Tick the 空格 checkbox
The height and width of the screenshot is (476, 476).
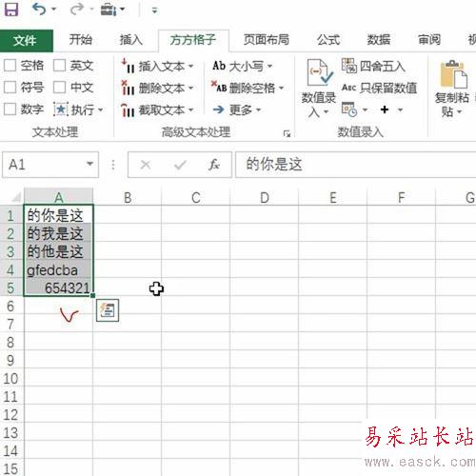pyautogui.click(x=10, y=66)
